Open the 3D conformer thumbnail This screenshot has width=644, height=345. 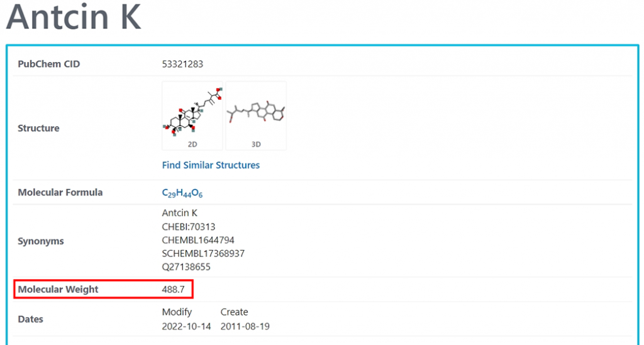256,116
